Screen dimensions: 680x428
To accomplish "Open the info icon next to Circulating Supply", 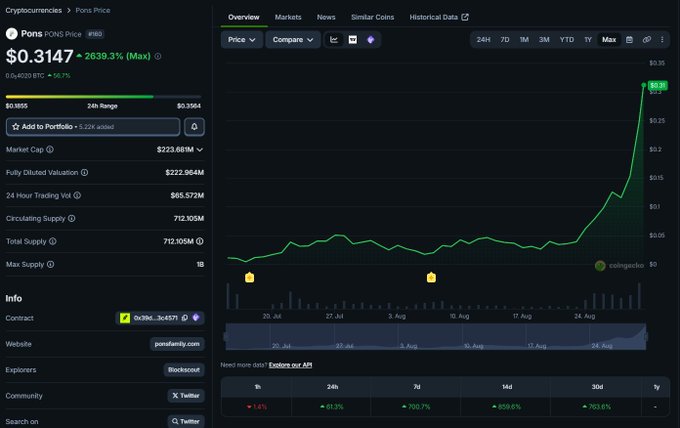I will click(72, 219).
